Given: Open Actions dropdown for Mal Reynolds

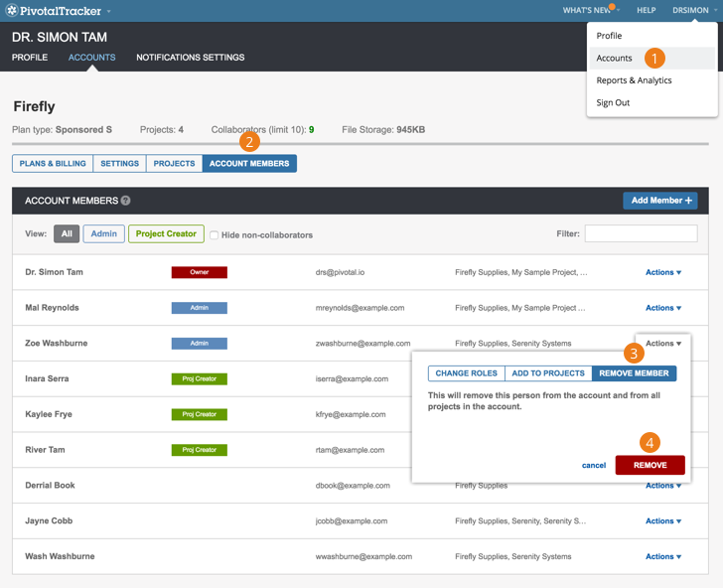Looking at the screenshot, I should [x=662, y=308].
